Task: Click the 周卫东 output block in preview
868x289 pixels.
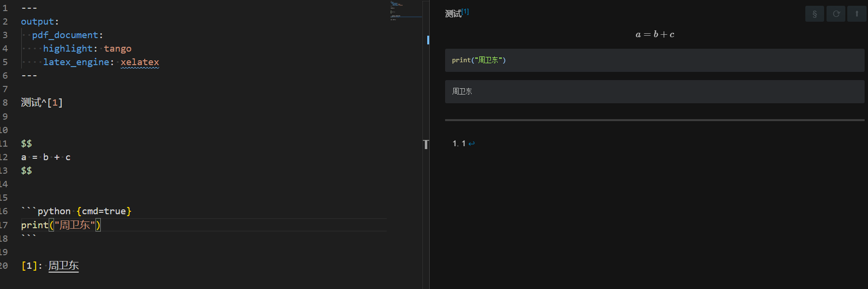Action: pyautogui.click(x=655, y=92)
